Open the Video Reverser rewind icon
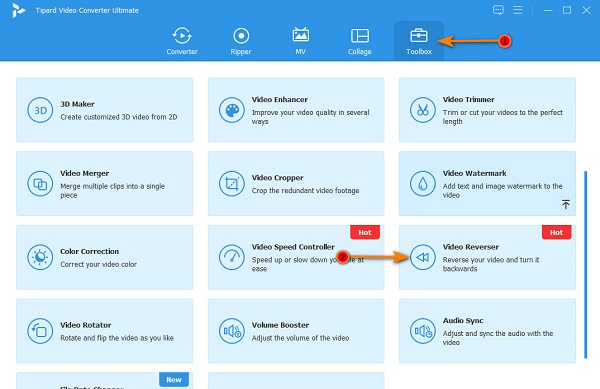This screenshot has width=600, height=389. click(422, 257)
